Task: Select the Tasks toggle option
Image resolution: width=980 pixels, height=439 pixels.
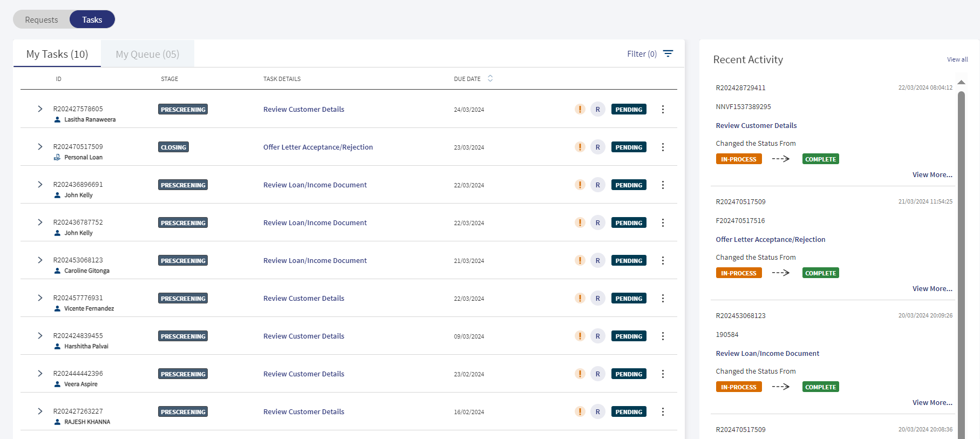Action: point(92,19)
